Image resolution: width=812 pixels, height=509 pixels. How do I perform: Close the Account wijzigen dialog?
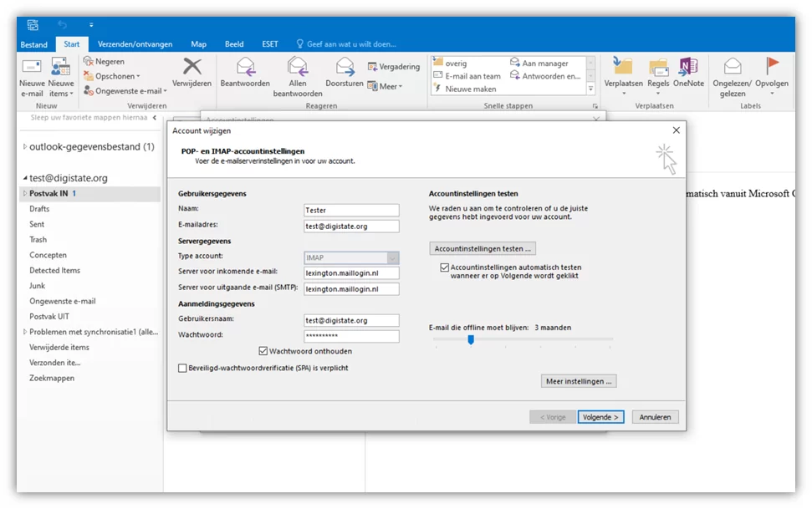click(x=677, y=130)
